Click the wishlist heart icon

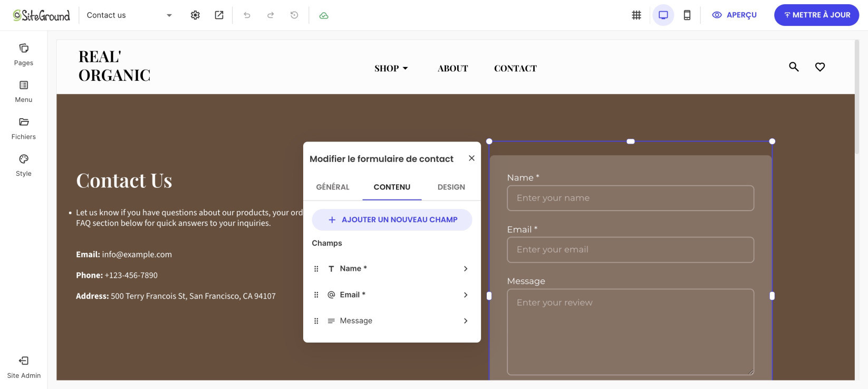click(x=820, y=67)
